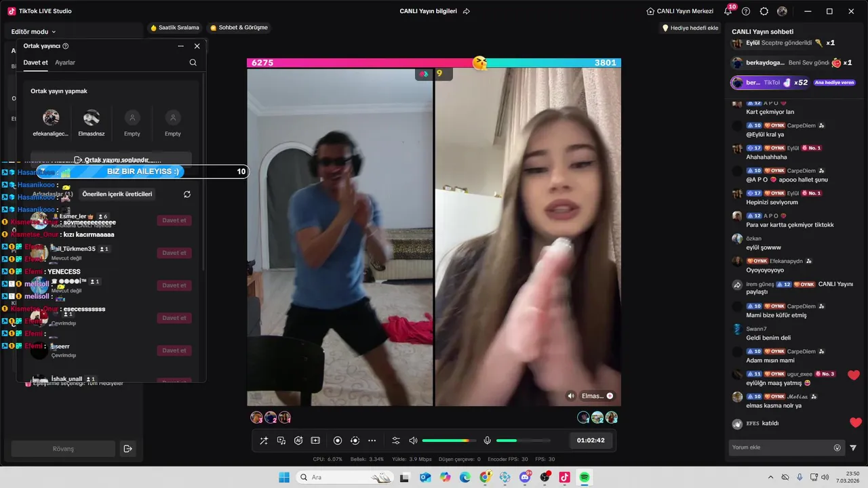
Task: Click the exit icon beside Rövanş
Action: tap(127, 449)
